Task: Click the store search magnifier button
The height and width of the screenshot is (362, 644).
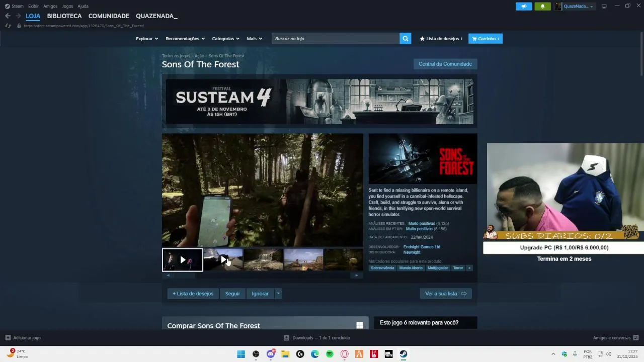Action: (x=406, y=39)
